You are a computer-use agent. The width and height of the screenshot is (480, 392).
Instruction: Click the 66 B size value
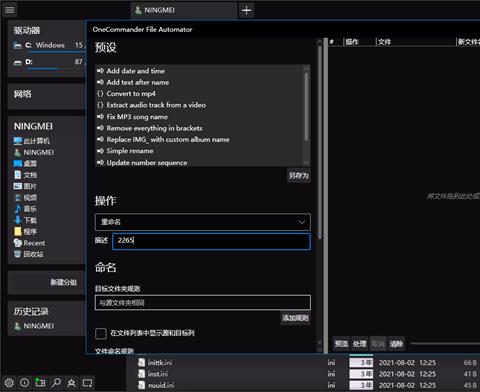coord(470,363)
